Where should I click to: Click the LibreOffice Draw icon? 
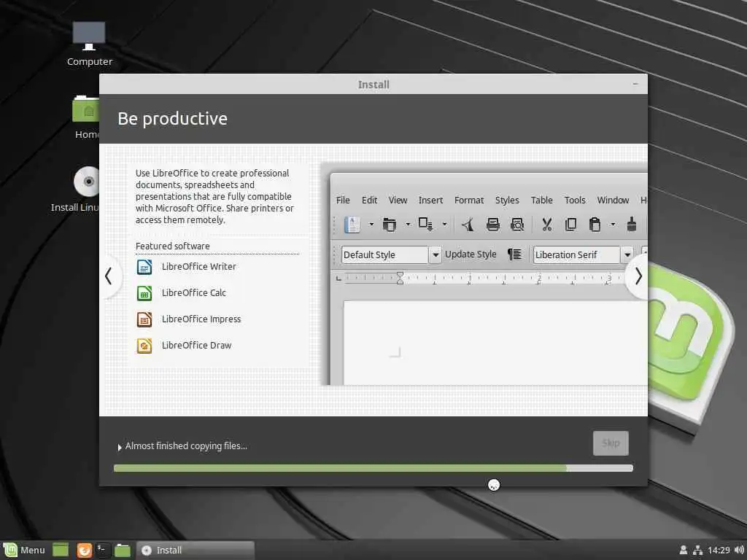click(144, 345)
